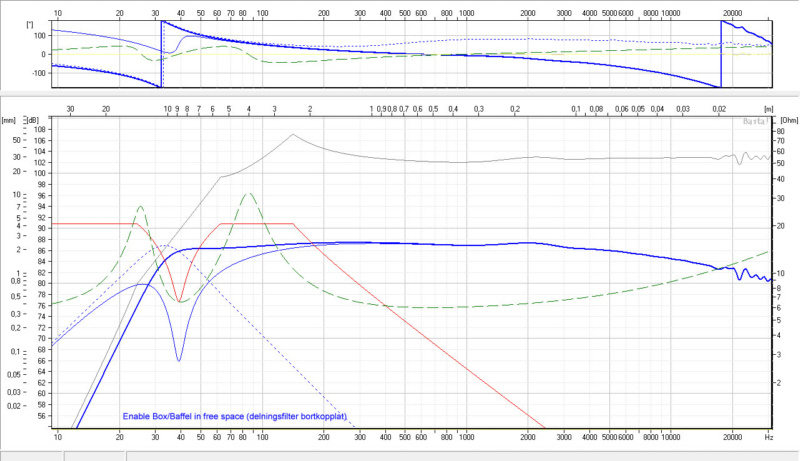Click the 'Enable Box/Baffel in free space' text
800x461 pixels.
click(x=234, y=417)
